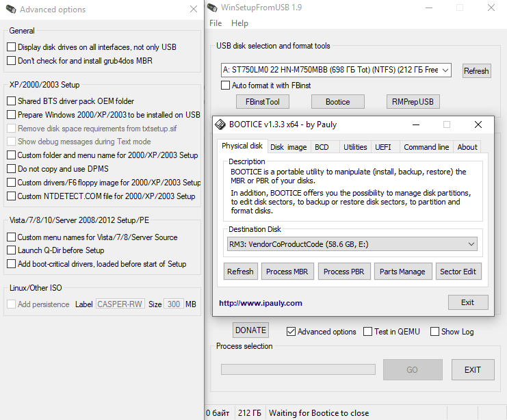Open the About tab in BOOTICE
507x420 pixels.
coord(467,147)
